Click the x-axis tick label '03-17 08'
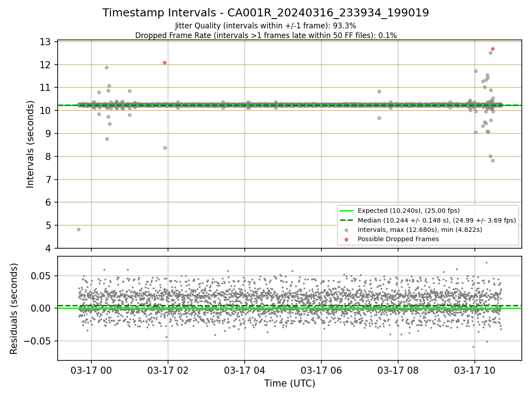 [398, 370]
